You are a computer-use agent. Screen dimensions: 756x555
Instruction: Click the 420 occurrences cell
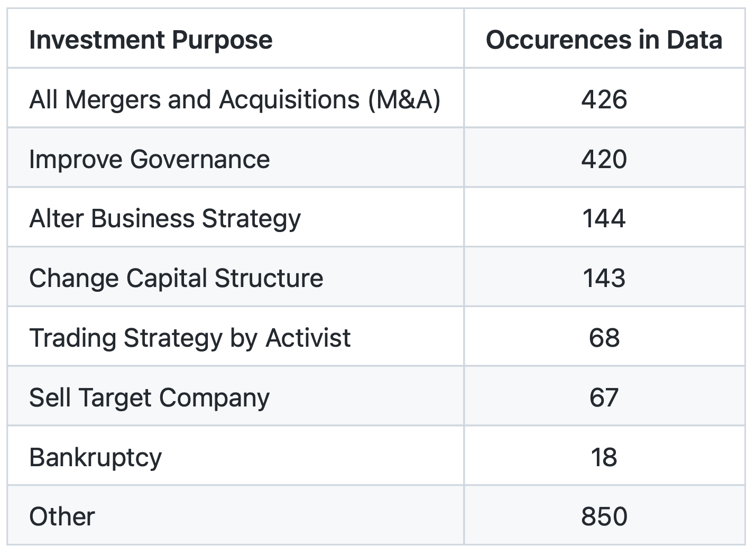pyautogui.click(x=604, y=159)
